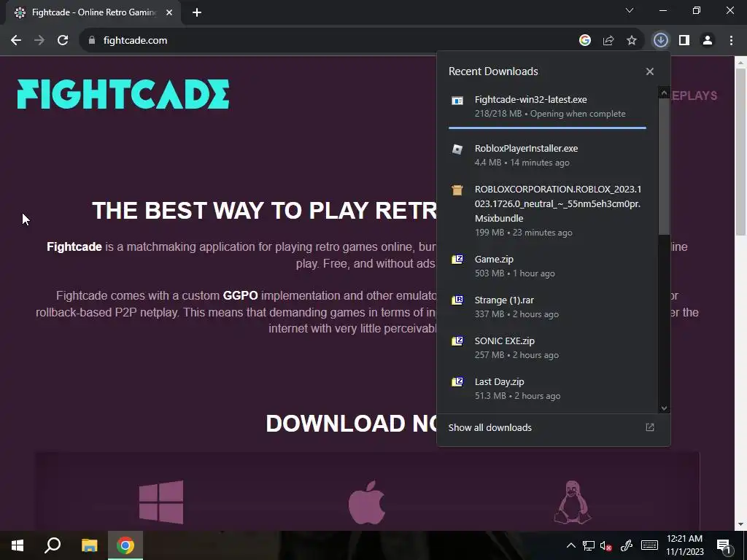Click the page scrollbar down arrow
This screenshot has width=747, height=560.
tap(740, 524)
